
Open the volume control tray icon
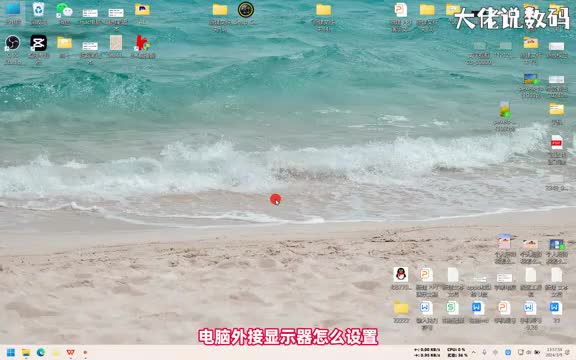[x=529, y=353]
